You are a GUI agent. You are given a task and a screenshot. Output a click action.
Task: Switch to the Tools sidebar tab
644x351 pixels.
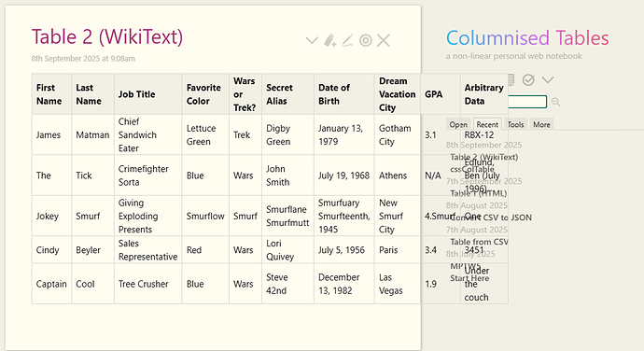pyautogui.click(x=515, y=124)
